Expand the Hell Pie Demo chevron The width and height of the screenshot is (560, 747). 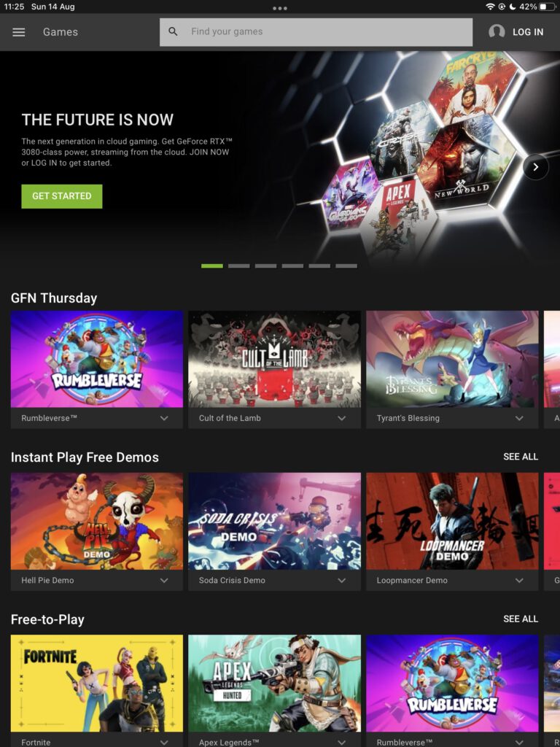[164, 580]
